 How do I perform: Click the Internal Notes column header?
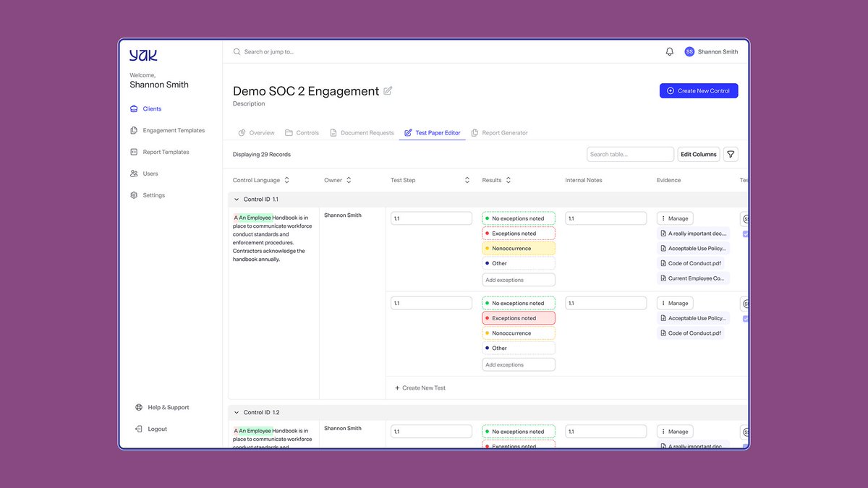click(x=584, y=180)
